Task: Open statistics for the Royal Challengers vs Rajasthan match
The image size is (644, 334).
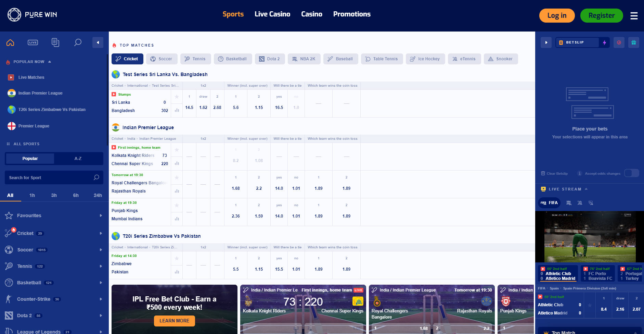Action: pos(177,191)
